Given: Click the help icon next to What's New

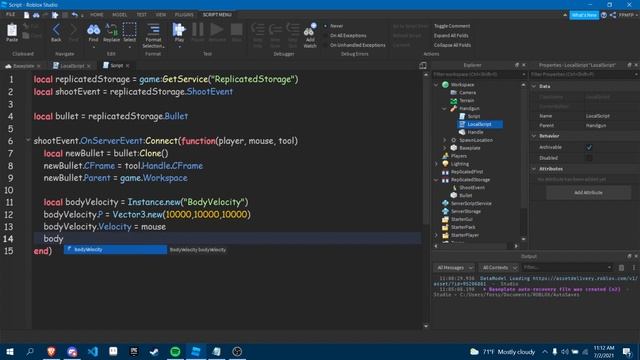Looking at the screenshot, I should pyautogui.click(x=604, y=15).
